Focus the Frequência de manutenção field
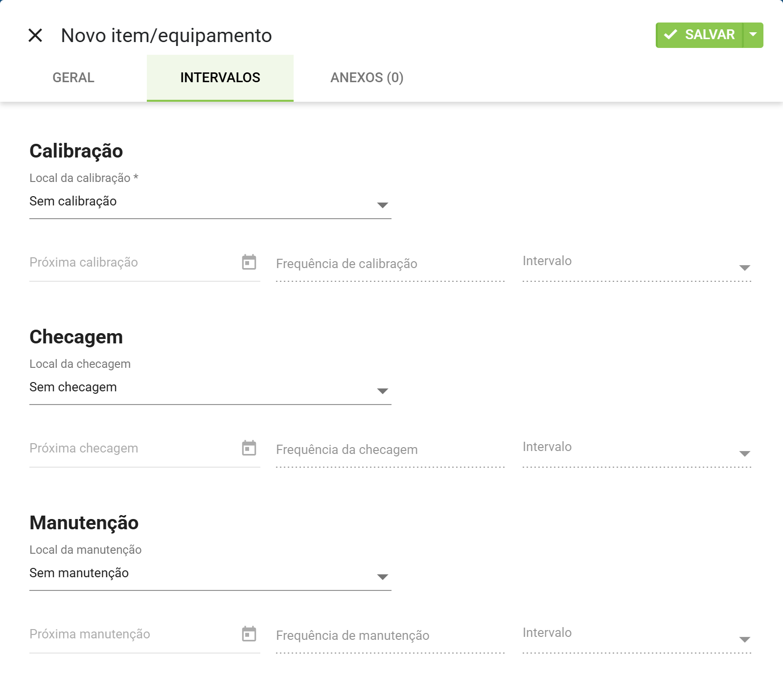783x700 pixels. (x=391, y=636)
